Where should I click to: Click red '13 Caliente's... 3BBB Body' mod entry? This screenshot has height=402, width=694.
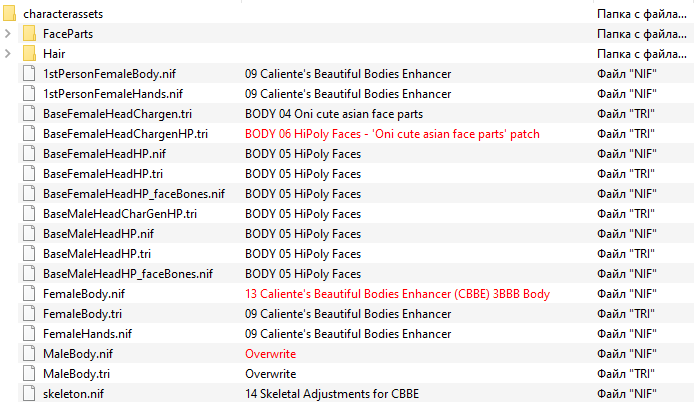[397, 294]
